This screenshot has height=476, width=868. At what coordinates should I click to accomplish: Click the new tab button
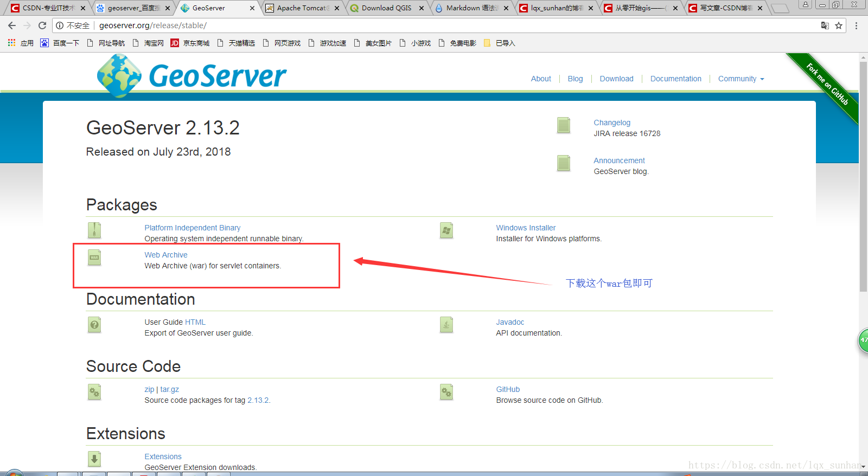tap(780, 8)
